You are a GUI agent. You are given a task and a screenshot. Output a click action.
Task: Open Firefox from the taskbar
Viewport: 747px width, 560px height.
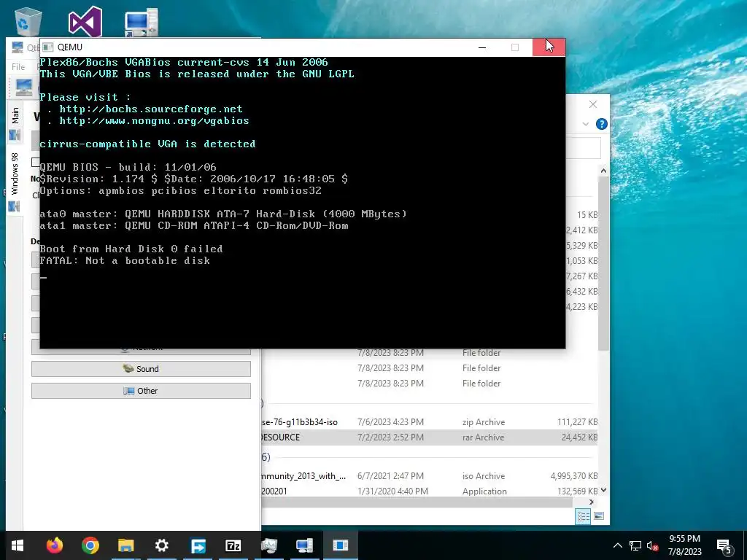(x=54, y=545)
